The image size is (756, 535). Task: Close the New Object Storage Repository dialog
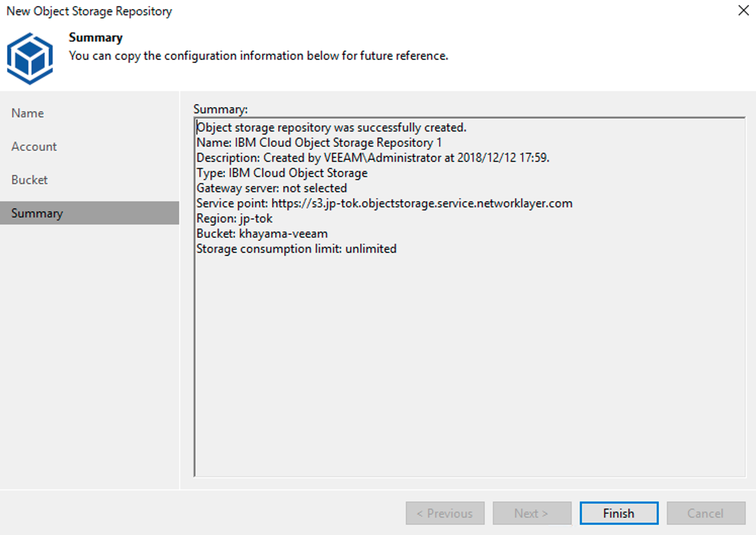pyautogui.click(x=743, y=11)
